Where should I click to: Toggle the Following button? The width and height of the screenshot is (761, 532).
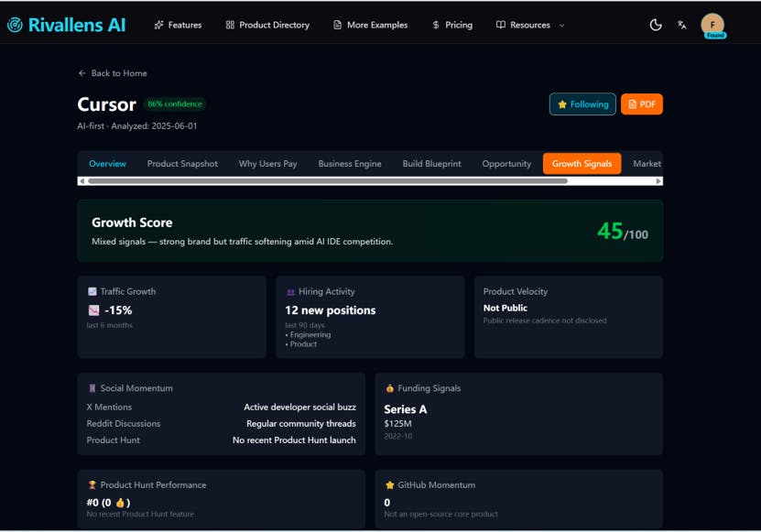pyautogui.click(x=582, y=104)
